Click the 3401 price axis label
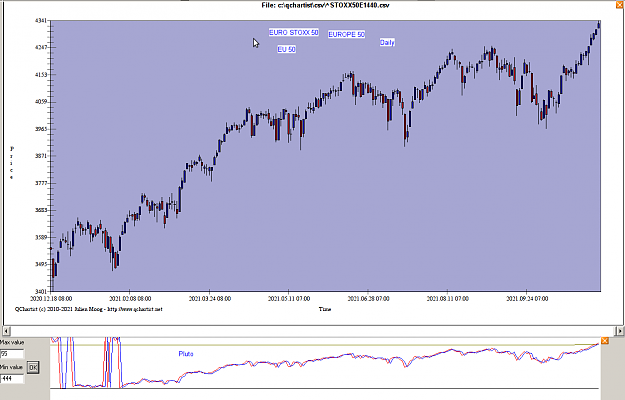The width and height of the screenshot is (625, 400). (x=41, y=291)
